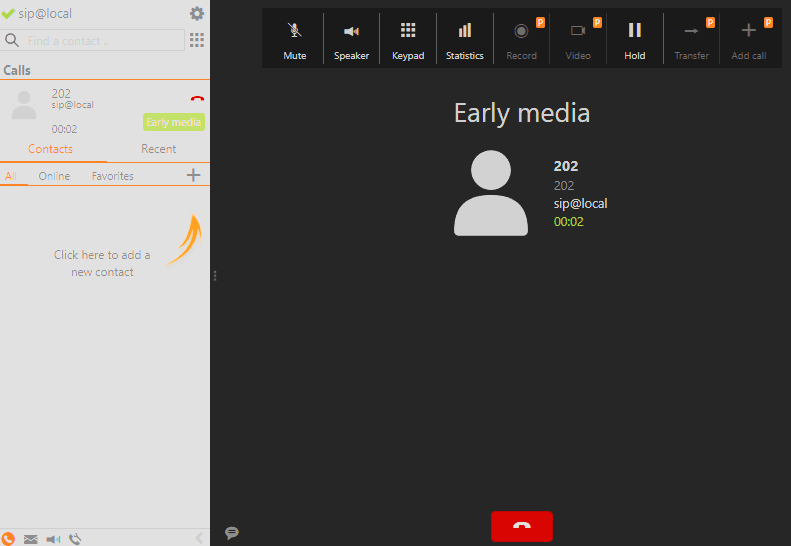
Task: Select the All contacts filter
Action: pyautogui.click(x=11, y=176)
